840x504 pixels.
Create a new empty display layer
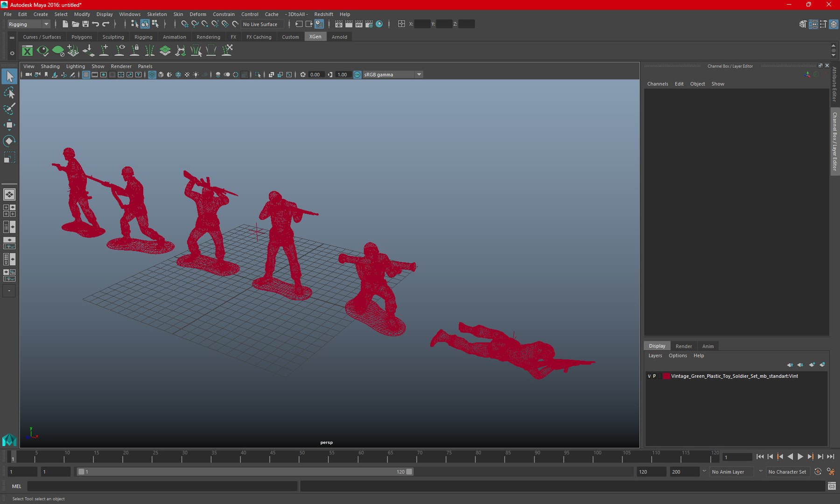(x=812, y=365)
